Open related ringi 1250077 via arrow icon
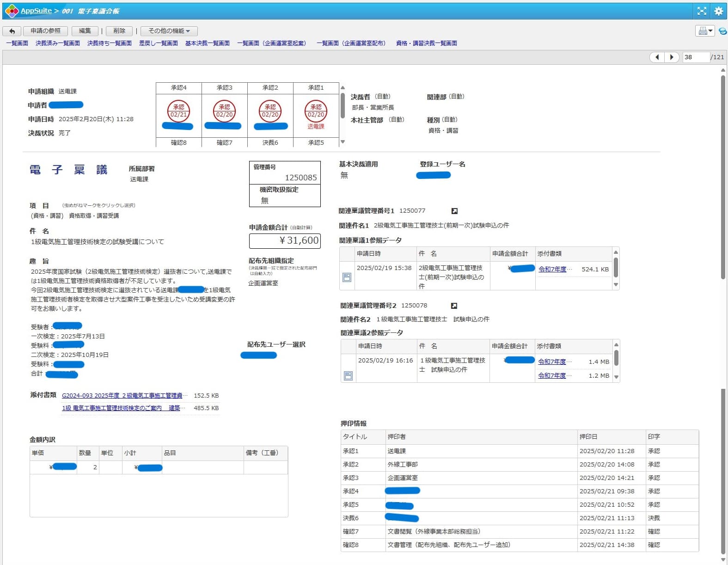Viewport: 728px width, 565px height. click(454, 211)
